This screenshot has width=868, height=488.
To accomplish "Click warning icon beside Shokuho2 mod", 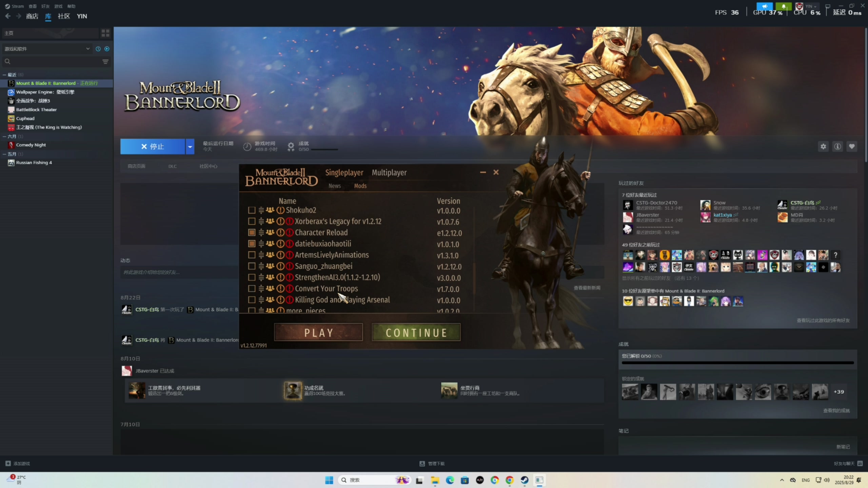I will pos(280,210).
